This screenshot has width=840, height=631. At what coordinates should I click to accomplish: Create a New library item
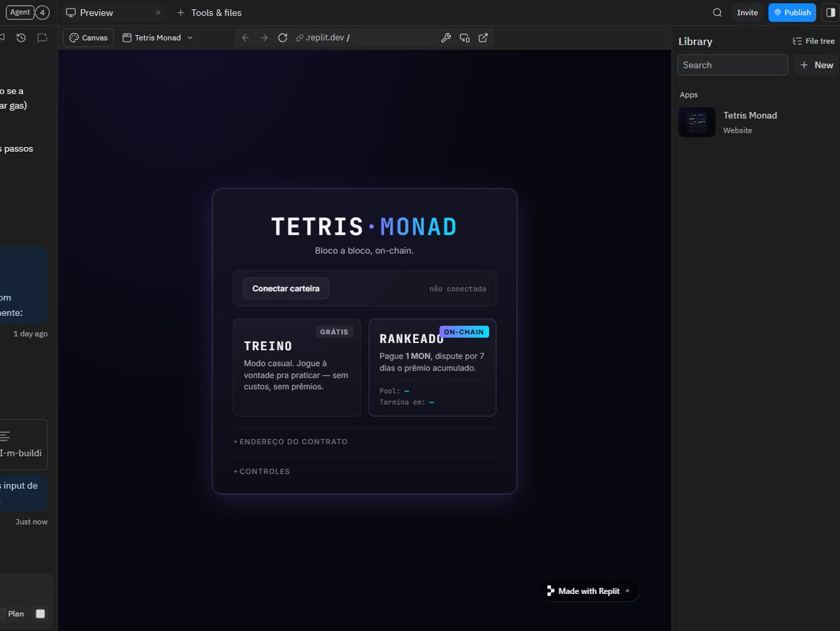[817, 65]
